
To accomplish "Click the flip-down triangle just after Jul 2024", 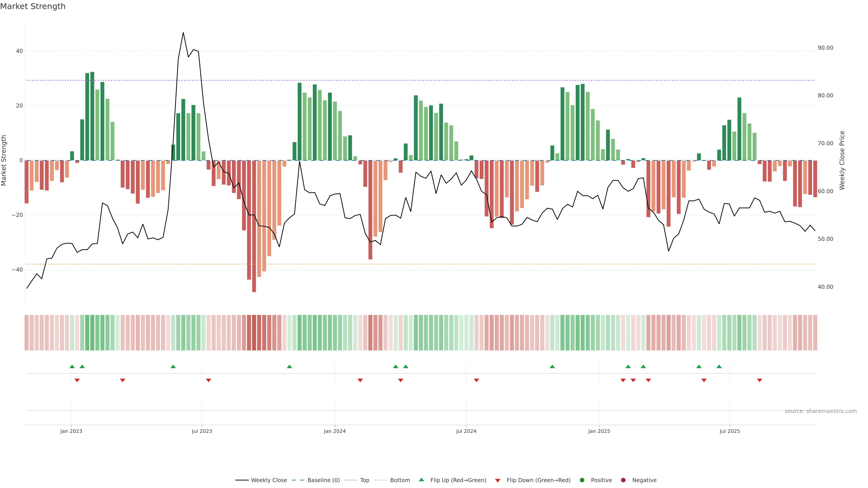I will (476, 380).
